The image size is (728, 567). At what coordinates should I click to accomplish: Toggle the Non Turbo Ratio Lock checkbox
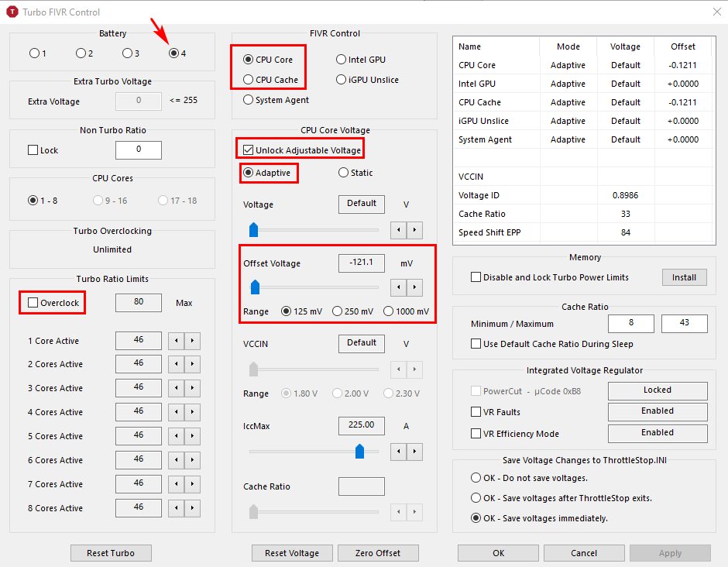click(43, 150)
